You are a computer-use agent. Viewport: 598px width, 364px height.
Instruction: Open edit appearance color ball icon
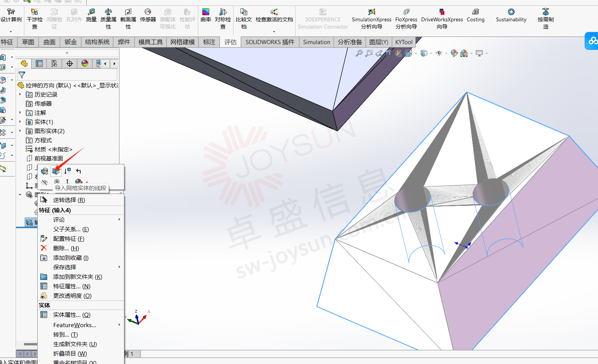(x=454, y=53)
